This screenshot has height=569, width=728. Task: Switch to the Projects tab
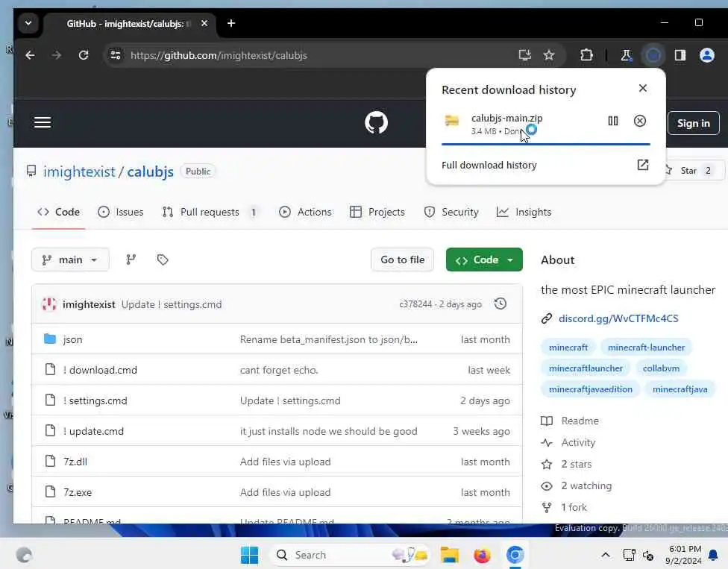click(x=377, y=212)
